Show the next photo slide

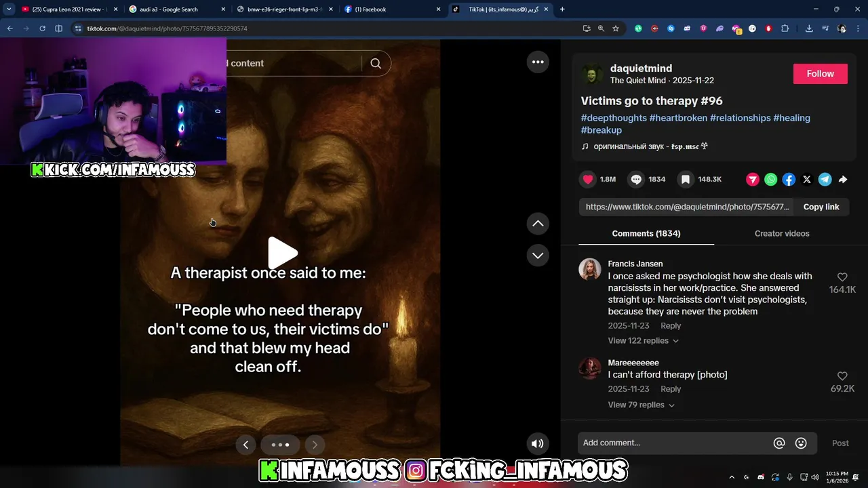[314, 445]
